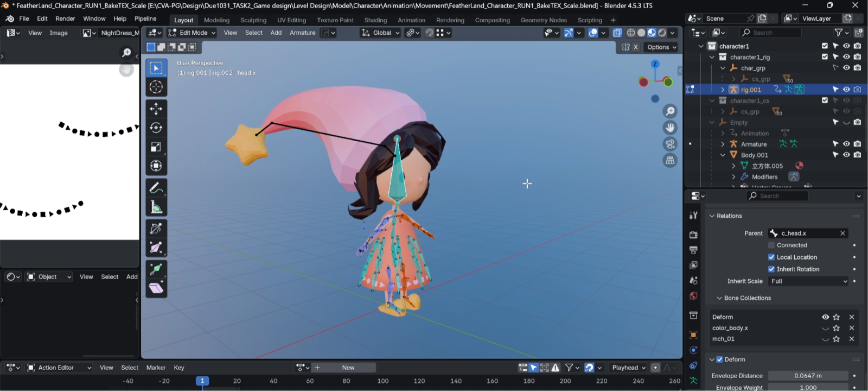This screenshot has height=391, width=868.
Task: Select the Roll bone tool
Action: click(x=156, y=229)
